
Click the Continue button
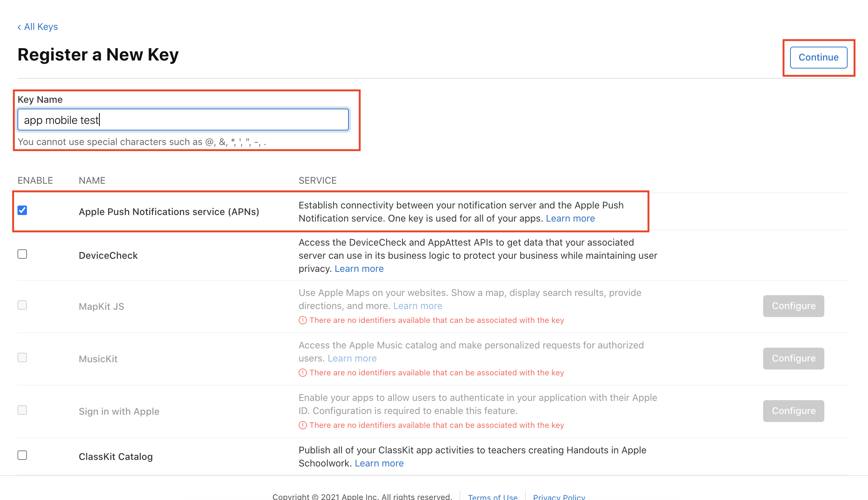coord(818,57)
